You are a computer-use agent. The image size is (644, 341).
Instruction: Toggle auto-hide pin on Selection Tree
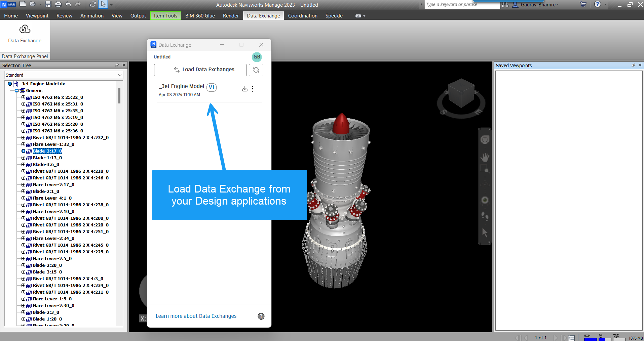pos(117,65)
